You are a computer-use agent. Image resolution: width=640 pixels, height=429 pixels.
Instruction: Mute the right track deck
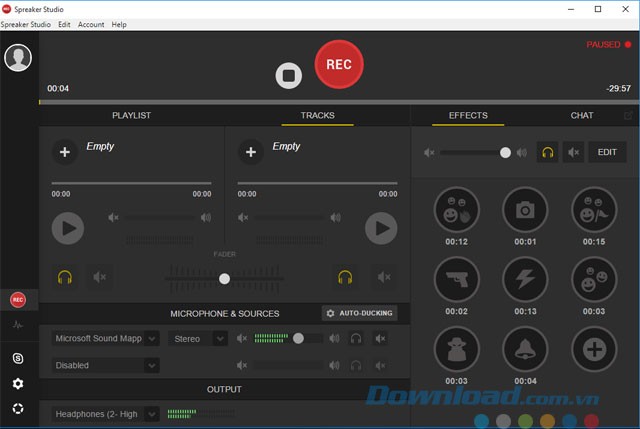(381, 277)
